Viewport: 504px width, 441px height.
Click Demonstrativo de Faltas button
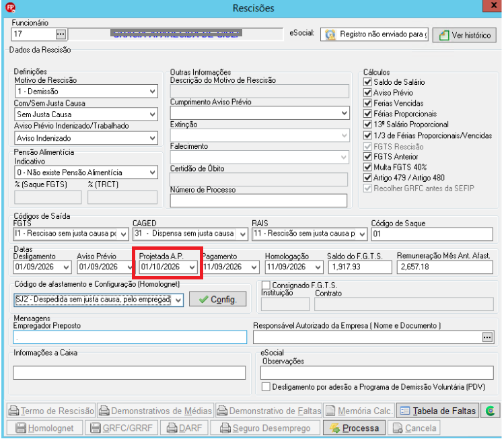pos(269,411)
